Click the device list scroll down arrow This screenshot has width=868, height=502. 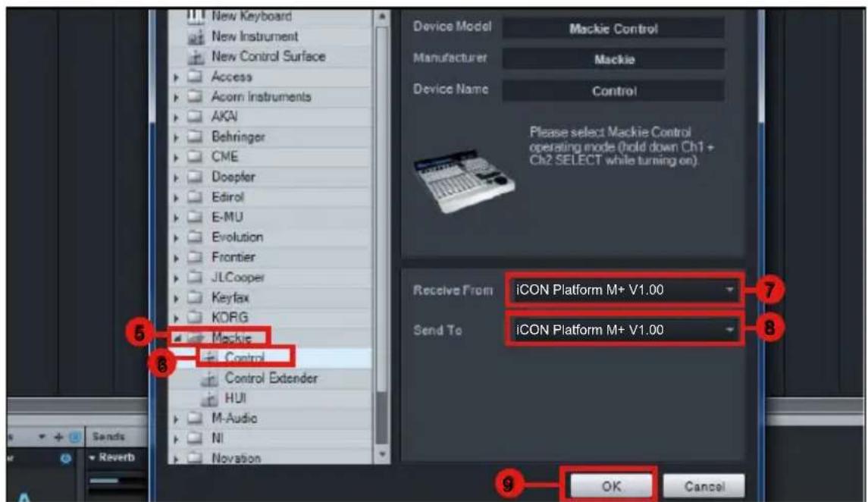click(381, 454)
